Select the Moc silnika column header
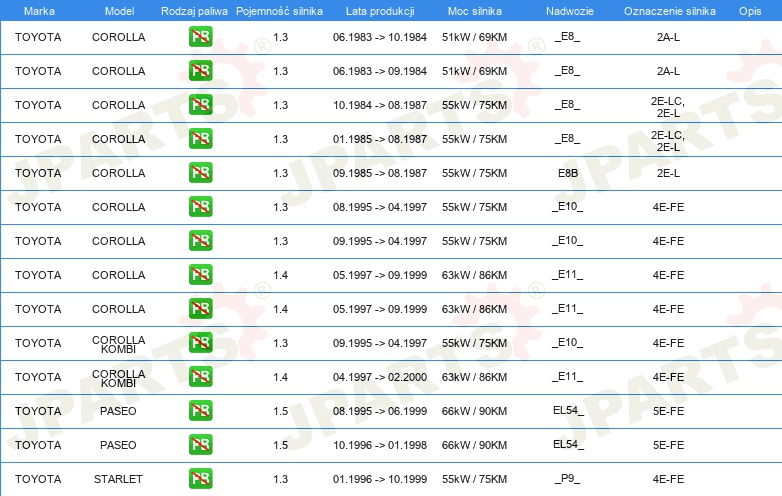 click(474, 10)
